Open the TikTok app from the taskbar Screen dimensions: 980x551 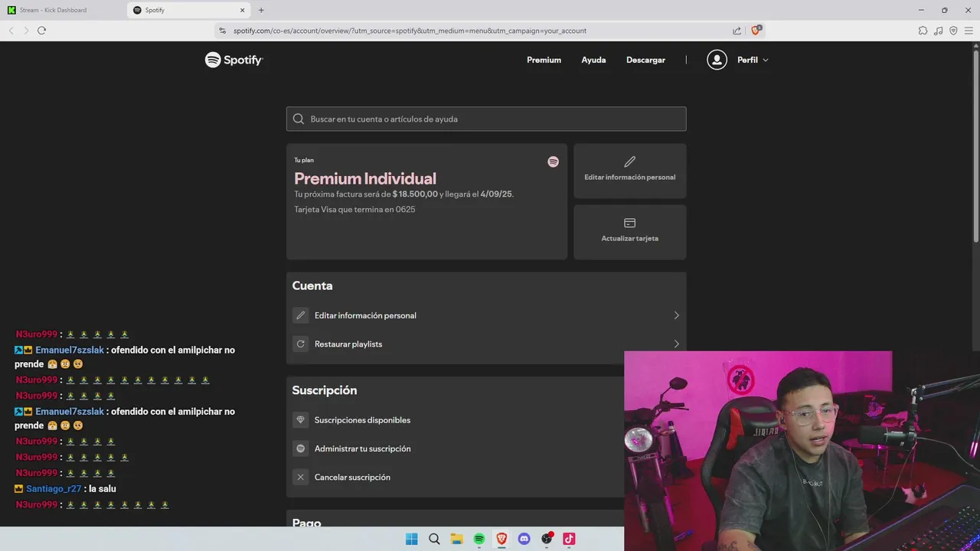tap(569, 539)
